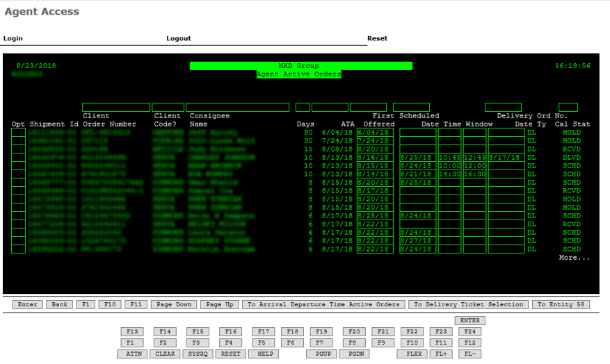Screen dimensions: 610x364
Task: Click the Time cell 14:30
Action: pyautogui.click(x=450, y=174)
